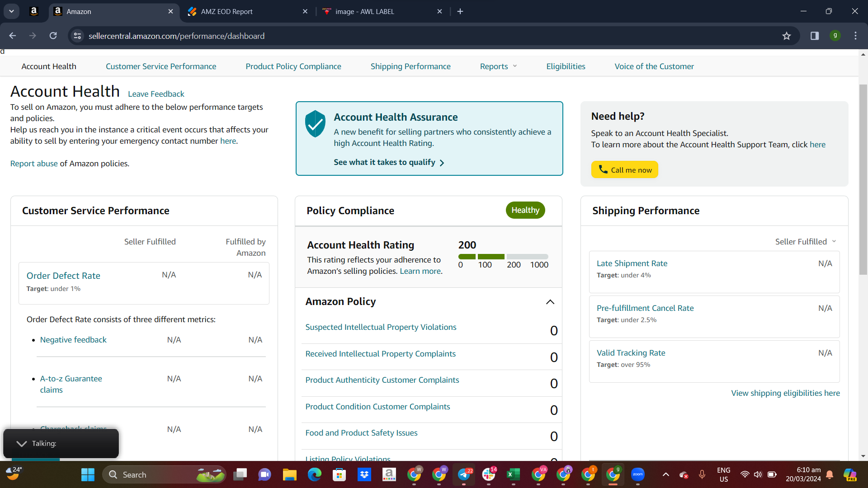Open Microsoft Edge from the taskbar
The width and height of the screenshot is (868, 488).
tap(314, 474)
